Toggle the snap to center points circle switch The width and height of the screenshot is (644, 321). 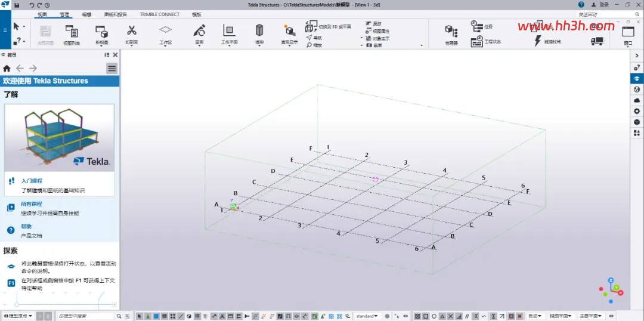(x=434, y=316)
